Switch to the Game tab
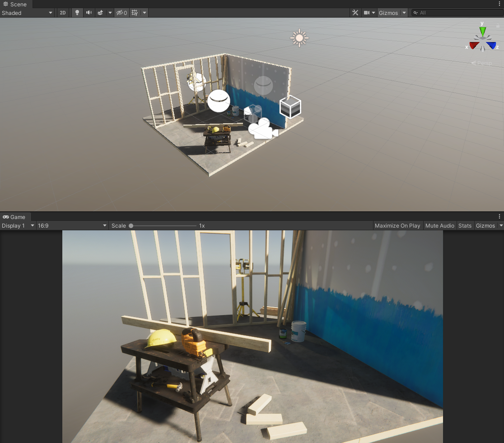504x443 pixels. [14, 217]
